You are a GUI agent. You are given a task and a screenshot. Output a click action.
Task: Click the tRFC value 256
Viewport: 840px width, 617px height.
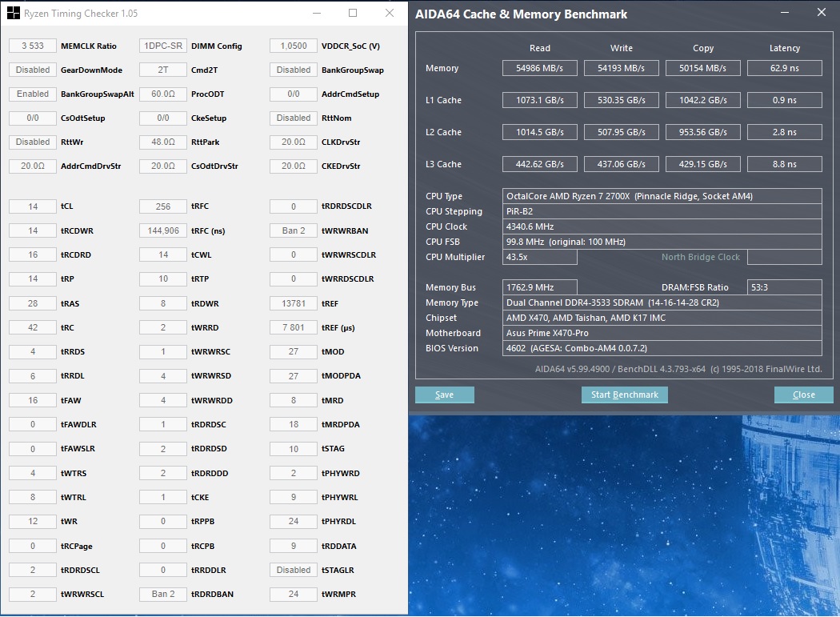[x=163, y=206]
